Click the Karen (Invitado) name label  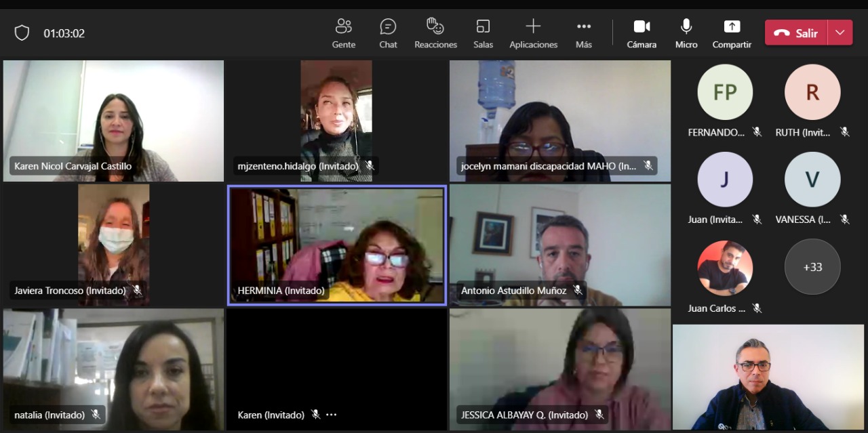coord(271,415)
